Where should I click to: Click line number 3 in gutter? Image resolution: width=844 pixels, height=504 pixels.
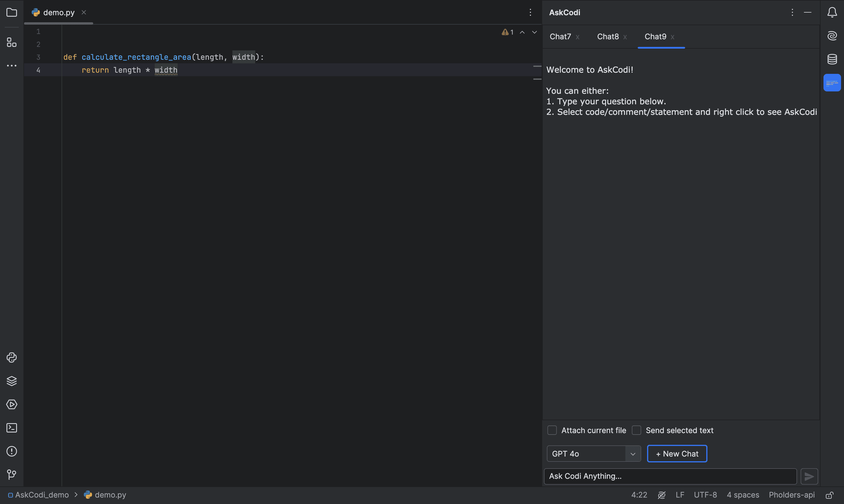[38, 57]
